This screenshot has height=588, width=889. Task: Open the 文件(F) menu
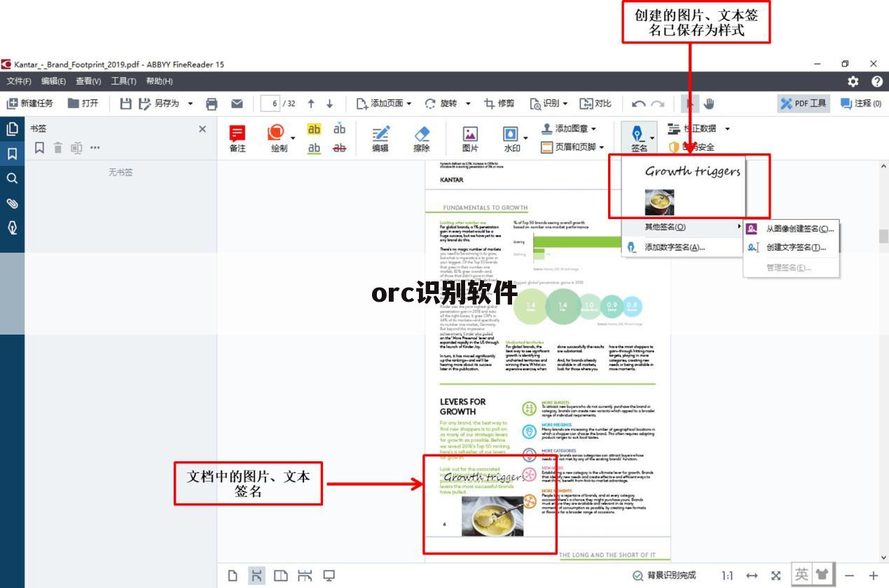point(18,81)
